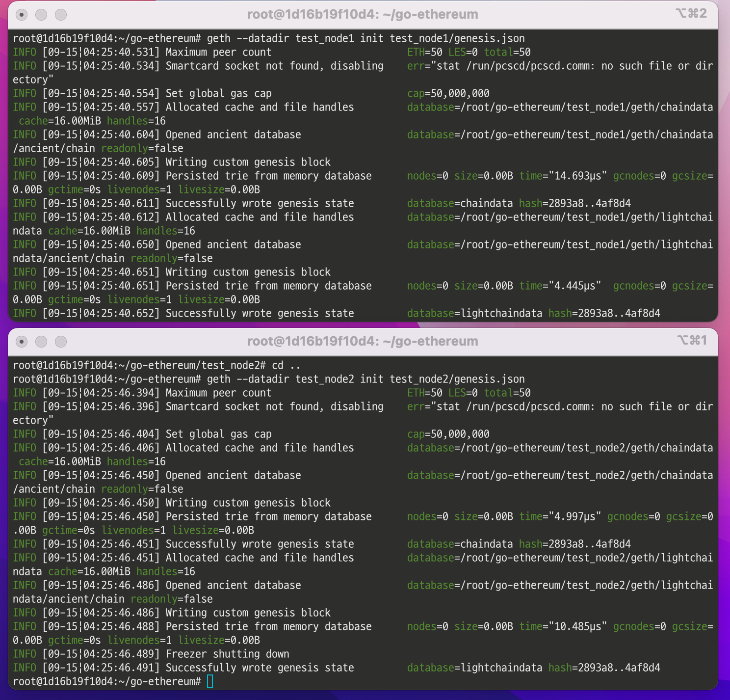Viewport: 730px width, 700px height.
Task: Click 'ETH=50 LES=0 total=50' in bottom window
Action: [469, 393]
